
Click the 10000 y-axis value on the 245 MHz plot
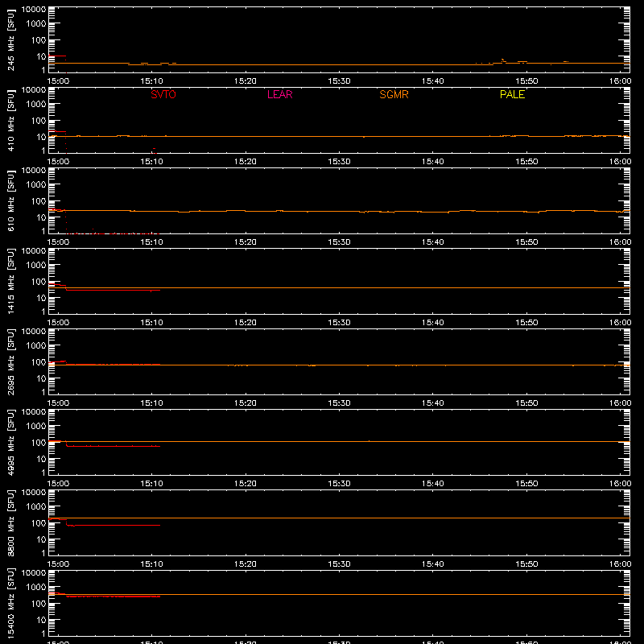[x=34, y=10]
